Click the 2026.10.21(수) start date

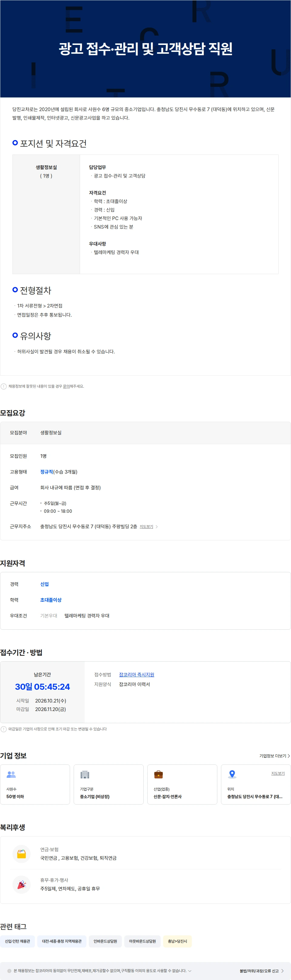pos(51,701)
